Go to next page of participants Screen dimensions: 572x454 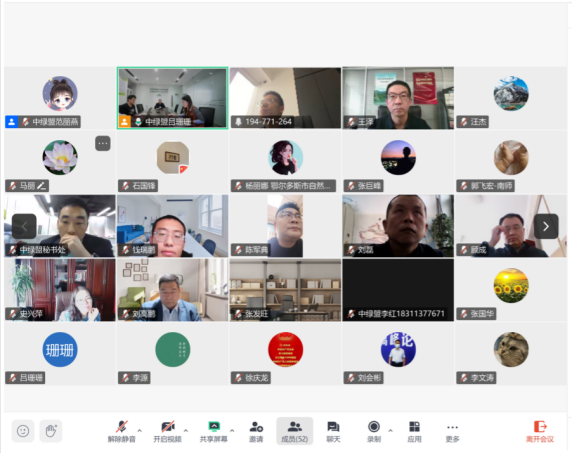click(x=546, y=226)
